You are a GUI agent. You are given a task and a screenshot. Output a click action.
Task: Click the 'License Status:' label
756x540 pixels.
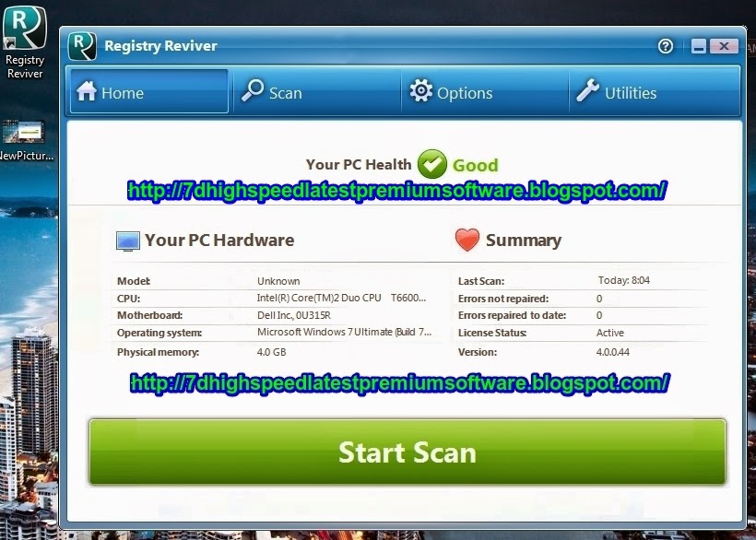point(492,333)
